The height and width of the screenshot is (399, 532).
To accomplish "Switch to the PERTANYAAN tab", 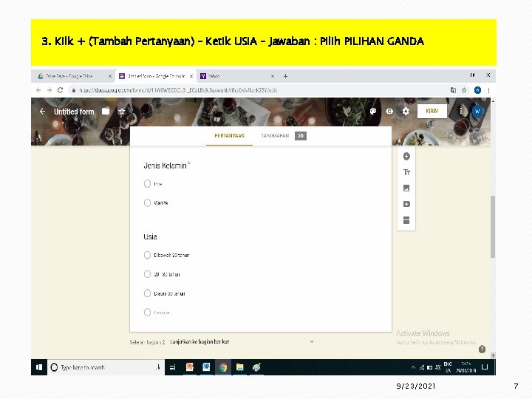I will [229, 136].
